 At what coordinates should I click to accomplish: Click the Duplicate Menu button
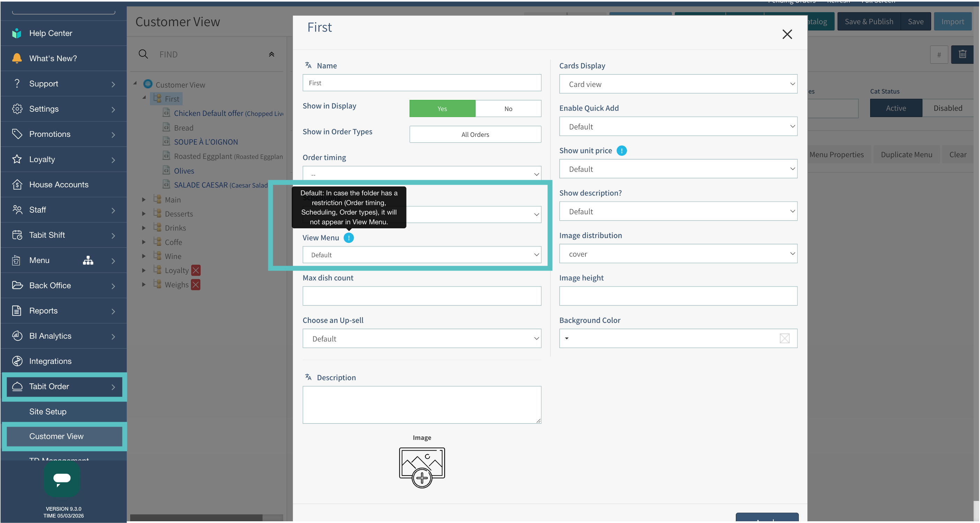pos(906,155)
